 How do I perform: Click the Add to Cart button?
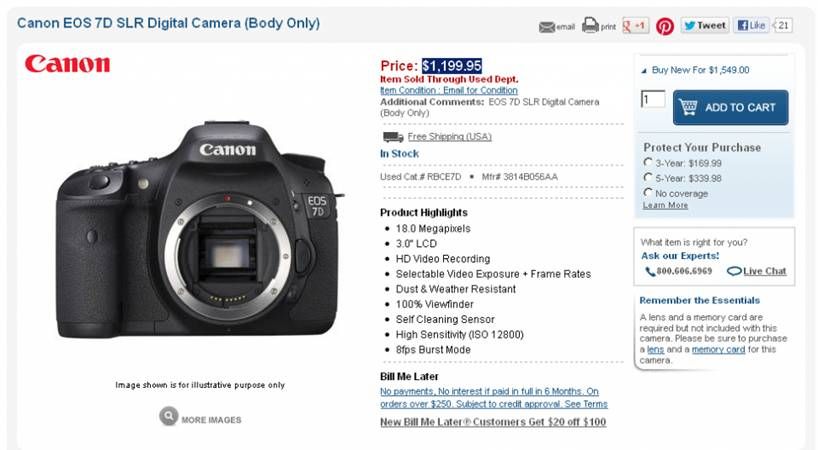tap(730, 107)
